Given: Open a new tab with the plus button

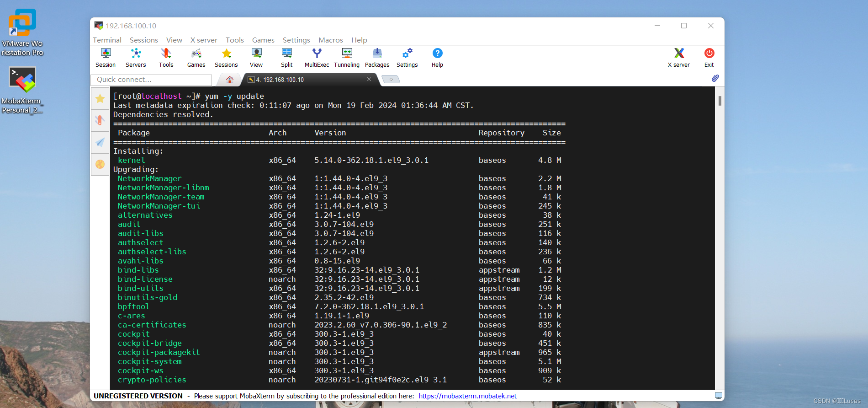Looking at the screenshot, I should (x=391, y=80).
